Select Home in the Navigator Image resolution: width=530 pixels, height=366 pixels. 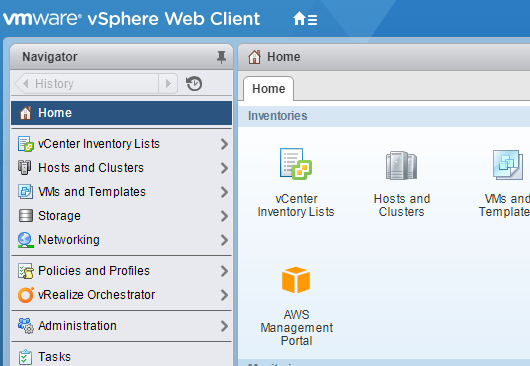[122, 113]
